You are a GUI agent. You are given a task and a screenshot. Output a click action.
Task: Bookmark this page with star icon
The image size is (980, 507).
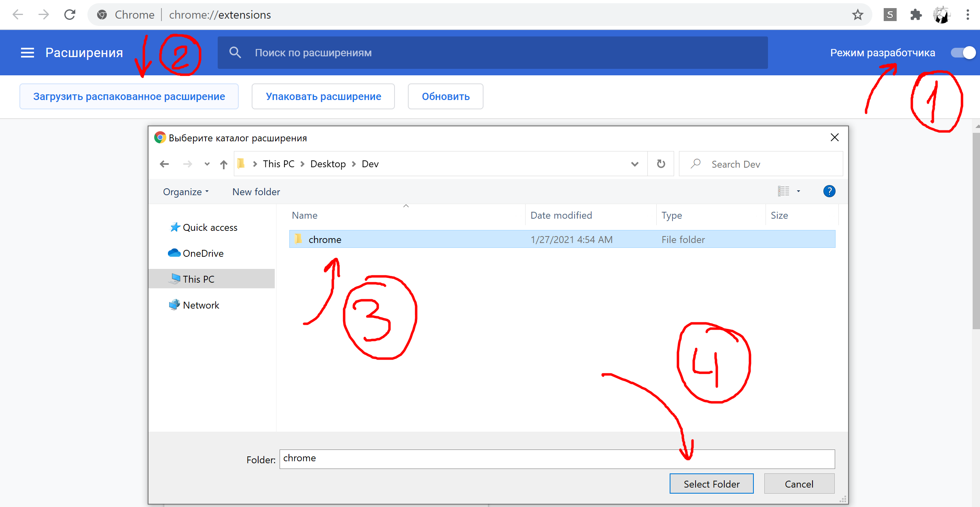[857, 15]
